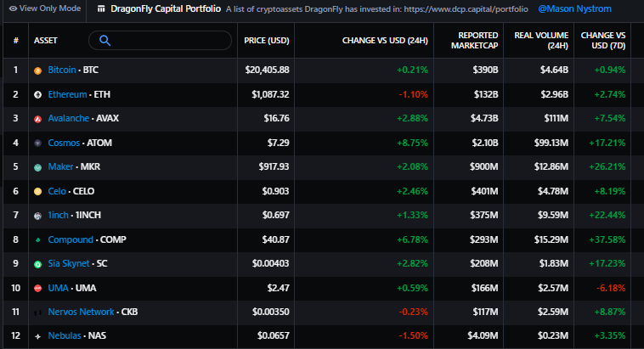Image resolution: width=644 pixels, height=349 pixels.
Task: Sort by REAL VOLUME (24H) header
Action: pyautogui.click(x=541, y=40)
